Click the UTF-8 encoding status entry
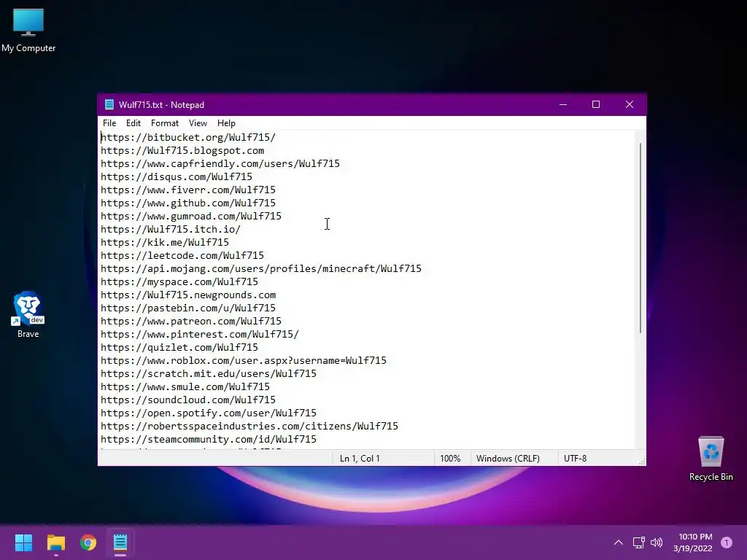747x560 pixels. pyautogui.click(x=575, y=459)
